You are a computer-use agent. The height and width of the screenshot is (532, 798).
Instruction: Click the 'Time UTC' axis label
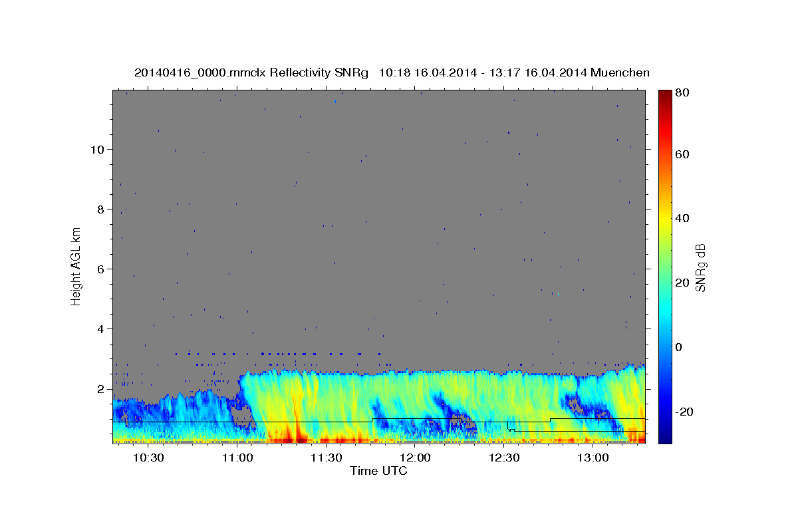coord(378,471)
